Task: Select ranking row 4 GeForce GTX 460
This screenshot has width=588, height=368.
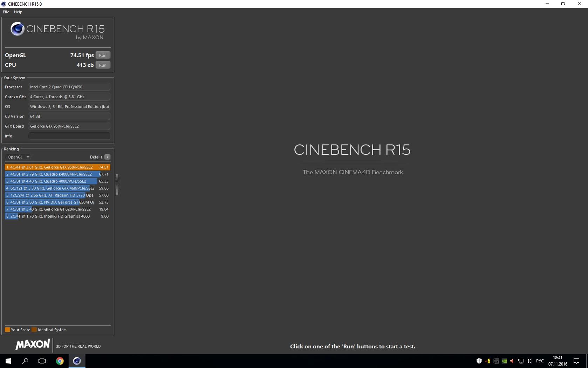Action: coord(57,188)
